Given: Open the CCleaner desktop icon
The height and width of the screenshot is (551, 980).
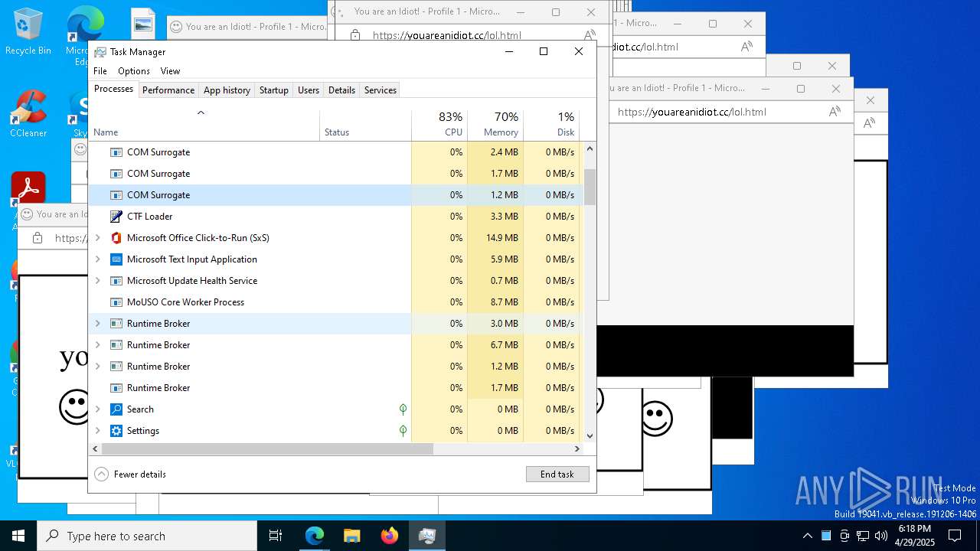Looking at the screenshot, I should [x=28, y=114].
